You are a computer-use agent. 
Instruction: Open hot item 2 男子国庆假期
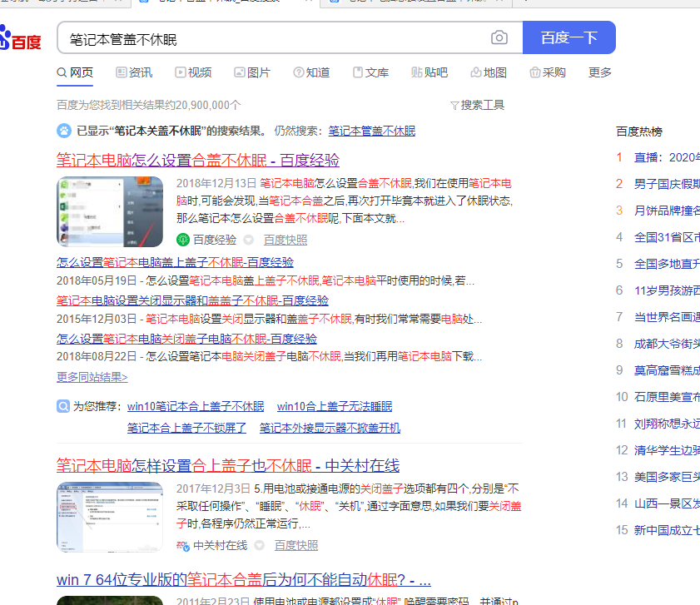[667, 184]
